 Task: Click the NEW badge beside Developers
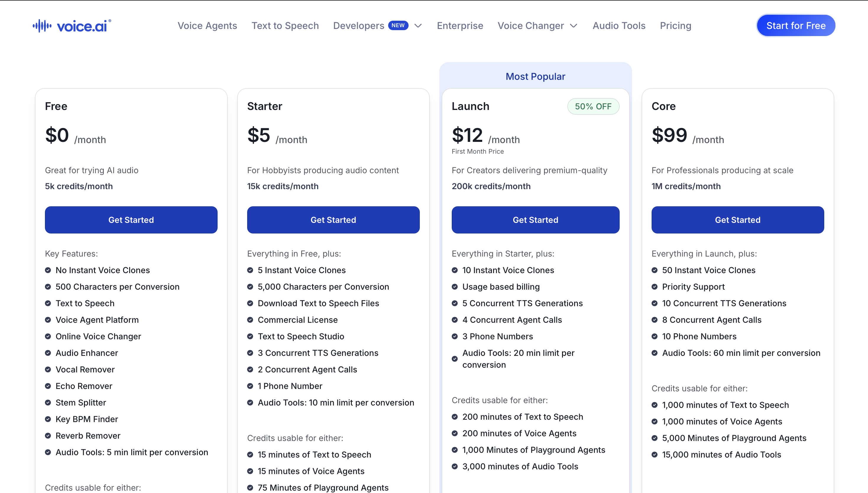(x=398, y=25)
